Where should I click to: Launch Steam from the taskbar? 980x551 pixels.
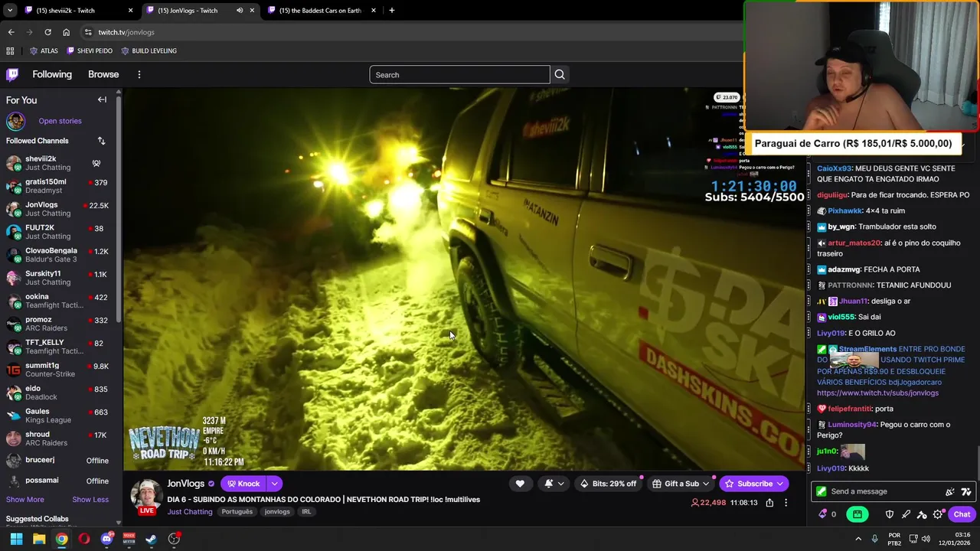point(152,539)
